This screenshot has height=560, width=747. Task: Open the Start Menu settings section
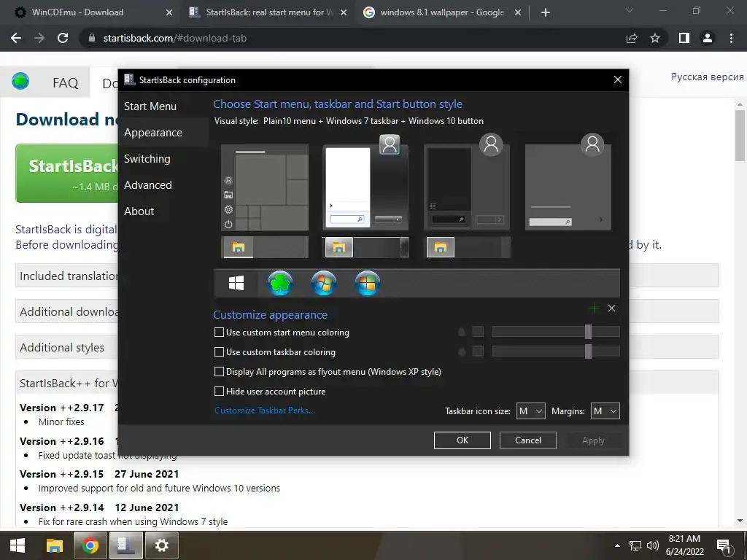[x=150, y=106]
